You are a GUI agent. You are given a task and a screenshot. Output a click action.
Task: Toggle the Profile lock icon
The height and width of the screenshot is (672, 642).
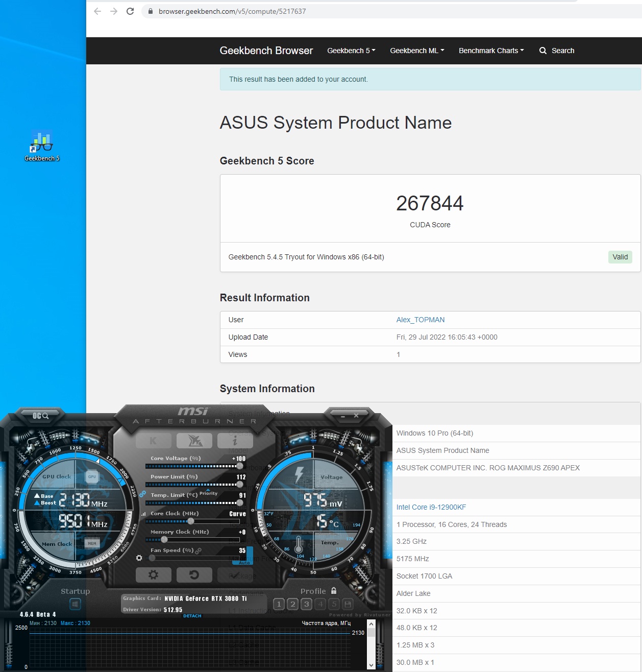tap(334, 590)
